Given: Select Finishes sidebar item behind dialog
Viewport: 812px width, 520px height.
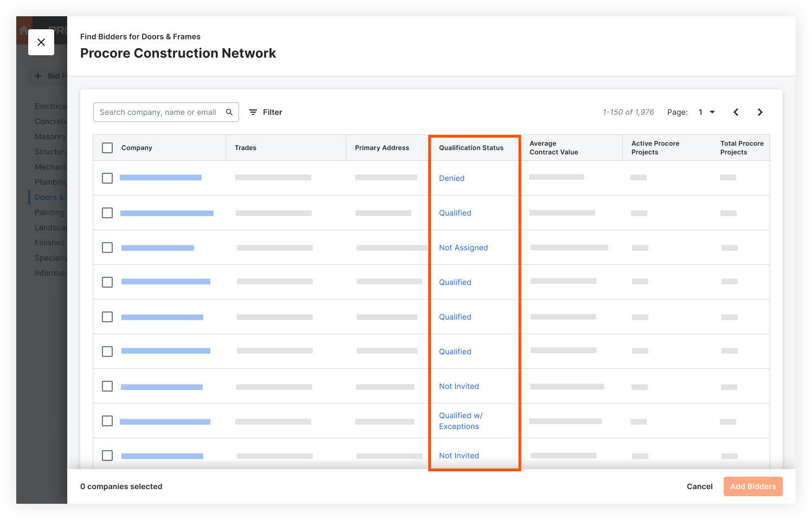Looking at the screenshot, I should tap(49, 243).
